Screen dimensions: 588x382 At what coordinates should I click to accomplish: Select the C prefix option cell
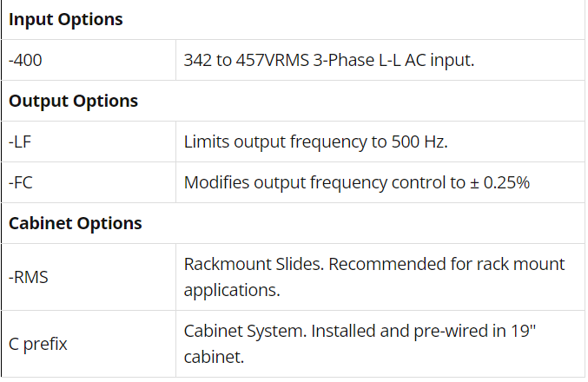pos(89,344)
